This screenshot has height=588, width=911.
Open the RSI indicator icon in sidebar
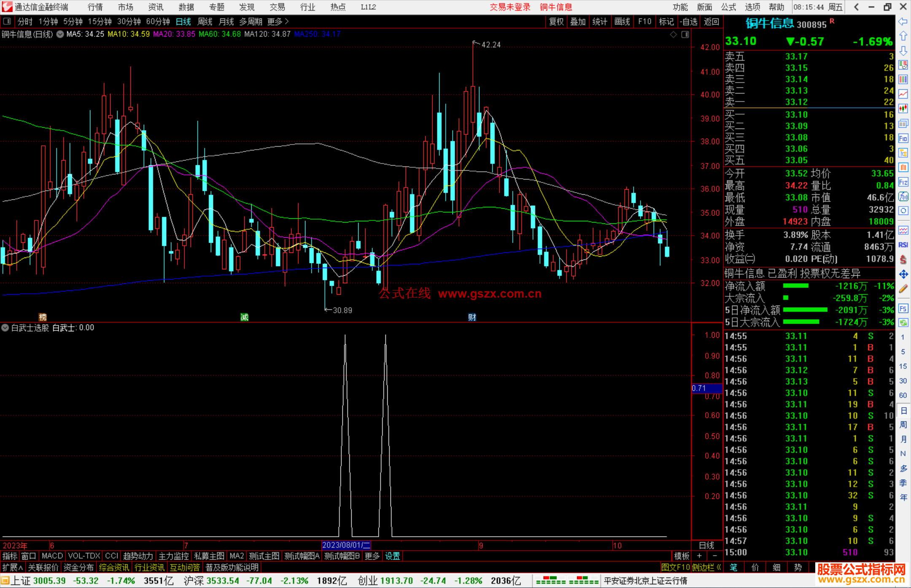[x=903, y=245]
